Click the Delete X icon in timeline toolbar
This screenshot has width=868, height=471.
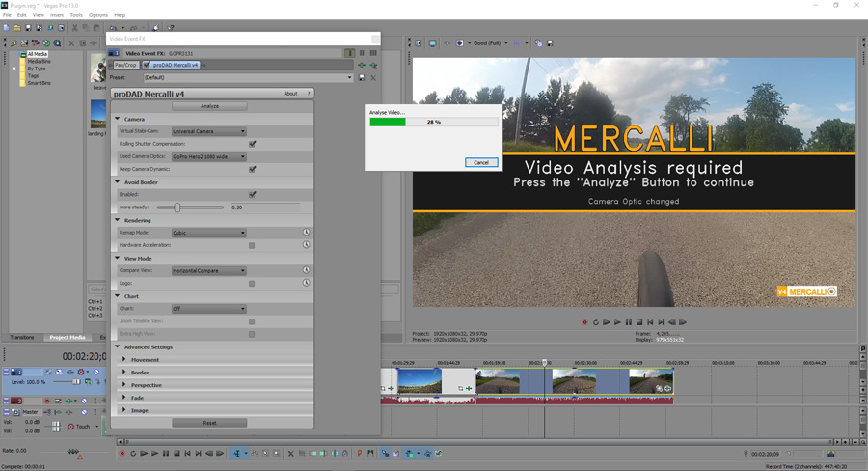point(290,454)
